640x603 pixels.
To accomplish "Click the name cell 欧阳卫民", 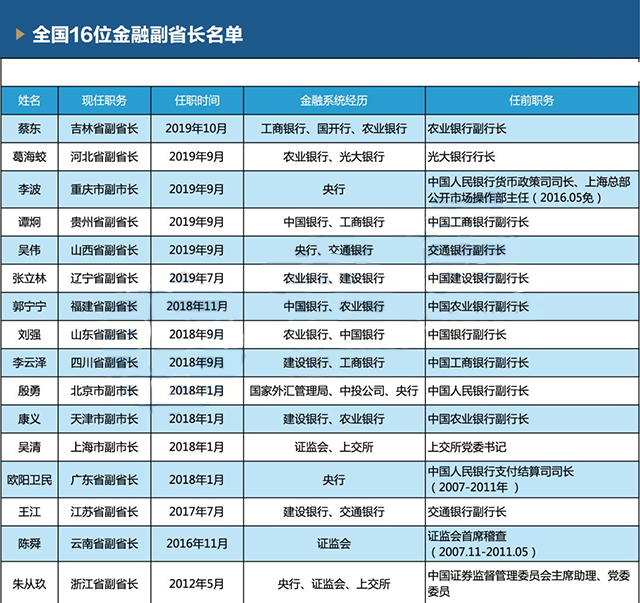I will [x=29, y=480].
